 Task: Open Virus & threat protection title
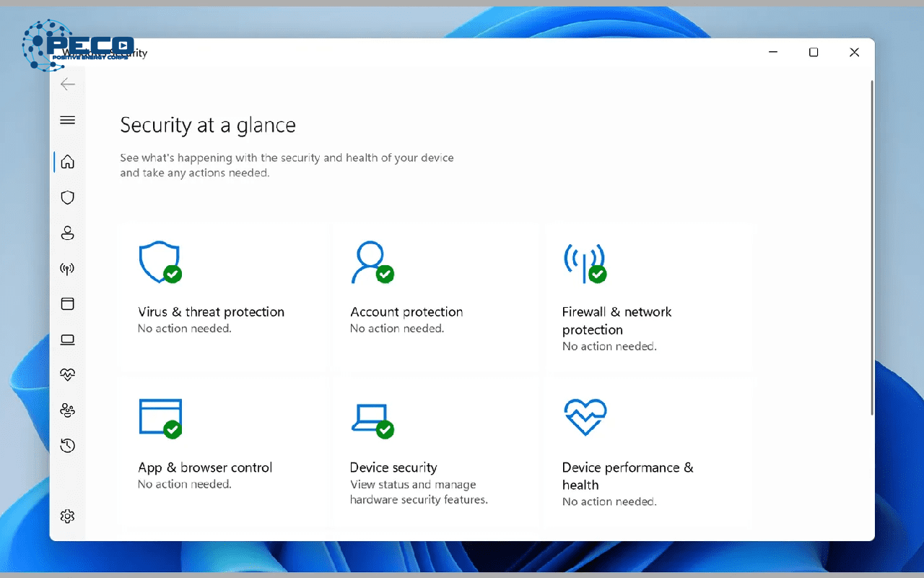(x=211, y=312)
